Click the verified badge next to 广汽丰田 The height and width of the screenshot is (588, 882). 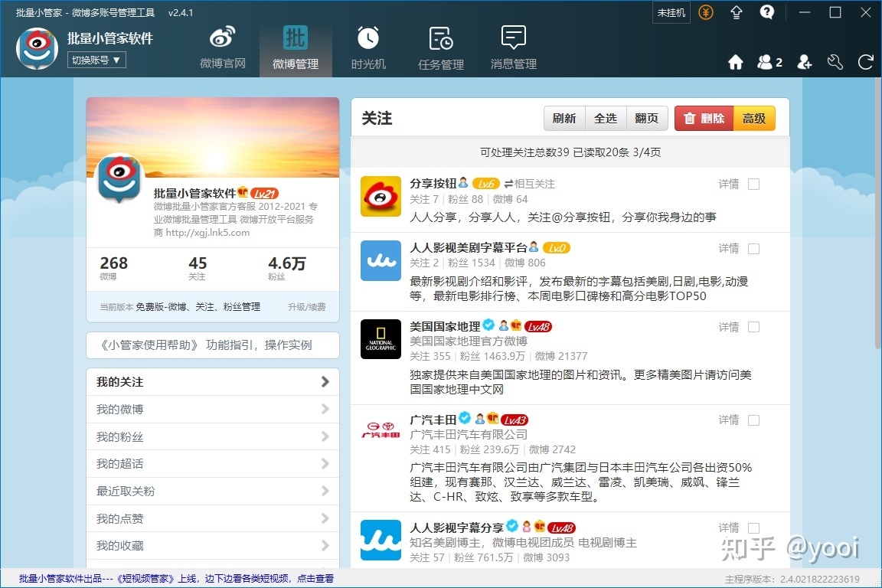[465, 417]
